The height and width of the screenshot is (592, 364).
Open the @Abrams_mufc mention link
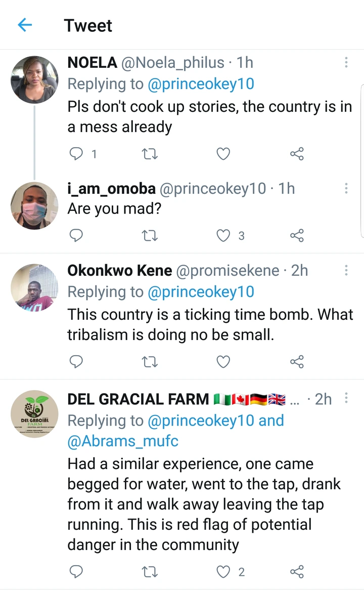click(x=123, y=441)
